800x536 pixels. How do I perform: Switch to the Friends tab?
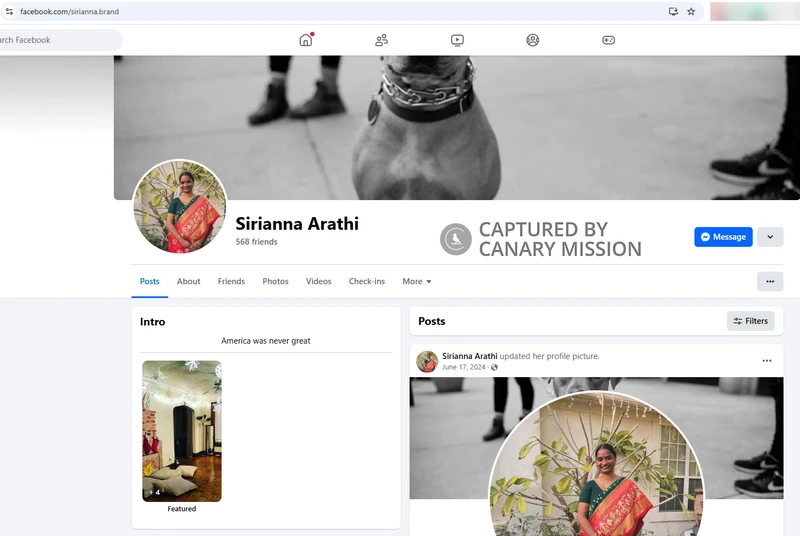pyautogui.click(x=231, y=282)
